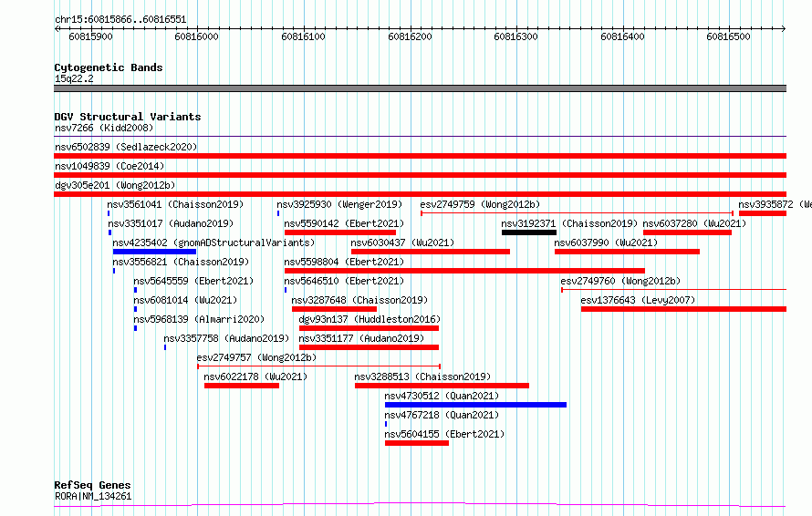
Task: Select the red bar under nsv5604155
Action: 417,443
